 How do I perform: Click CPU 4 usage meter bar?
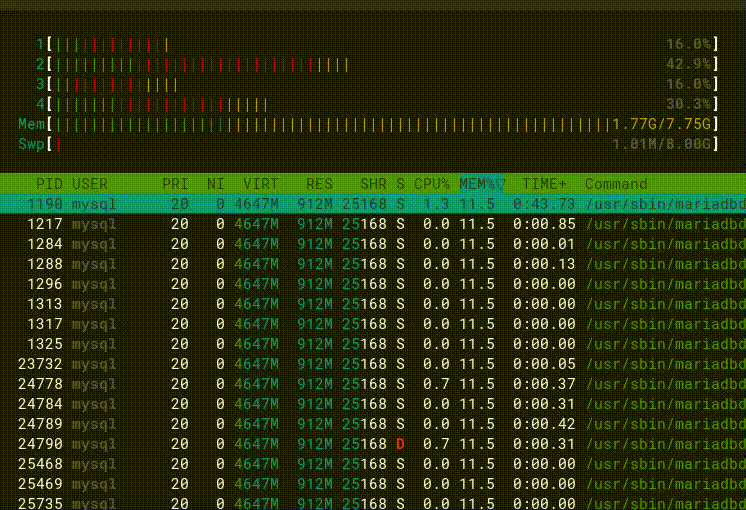tap(382, 104)
